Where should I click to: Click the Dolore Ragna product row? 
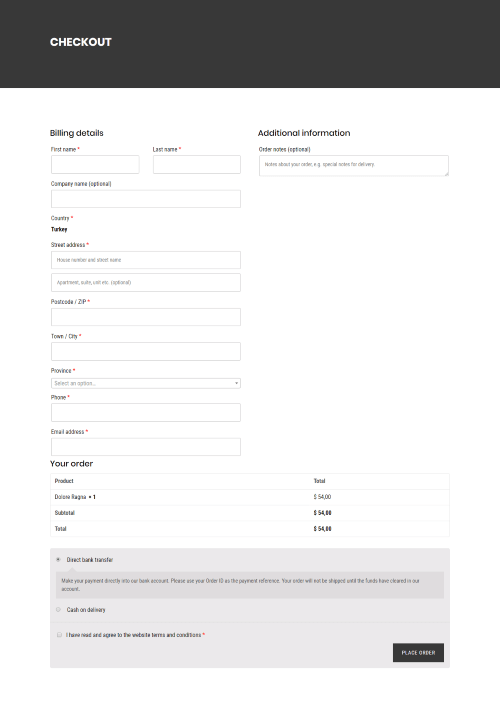(x=250, y=497)
